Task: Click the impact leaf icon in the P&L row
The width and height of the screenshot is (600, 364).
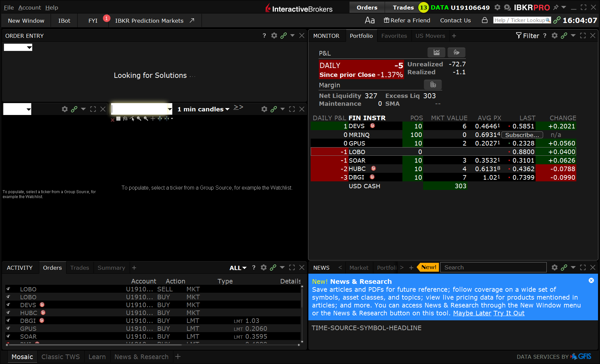Action: [x=456, y=52]
